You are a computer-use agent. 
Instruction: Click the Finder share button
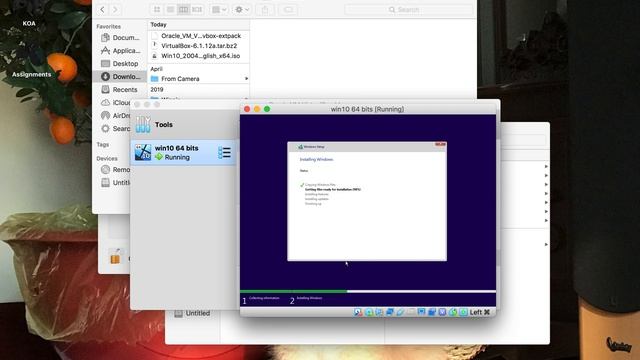point(265,9)
